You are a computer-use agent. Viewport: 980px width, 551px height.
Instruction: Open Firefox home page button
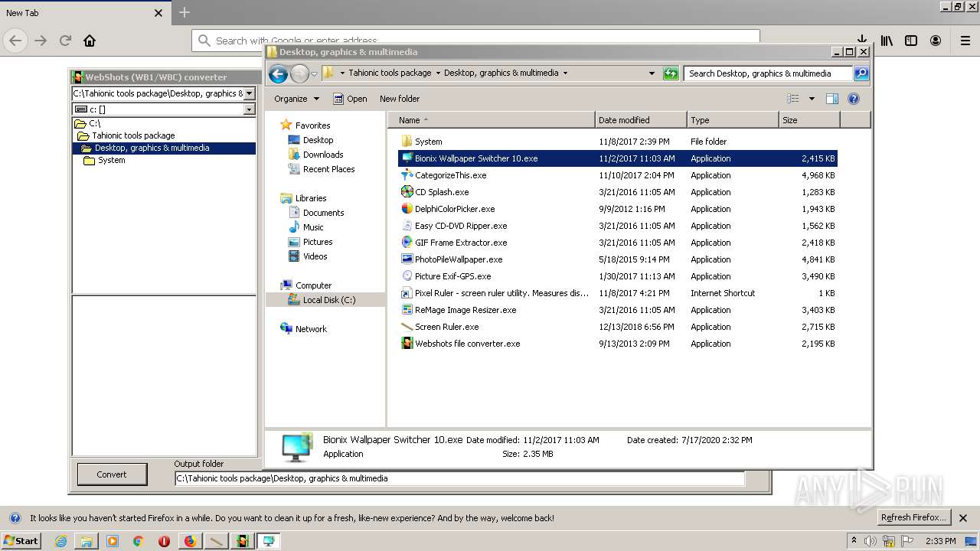[x=90, y=41]
